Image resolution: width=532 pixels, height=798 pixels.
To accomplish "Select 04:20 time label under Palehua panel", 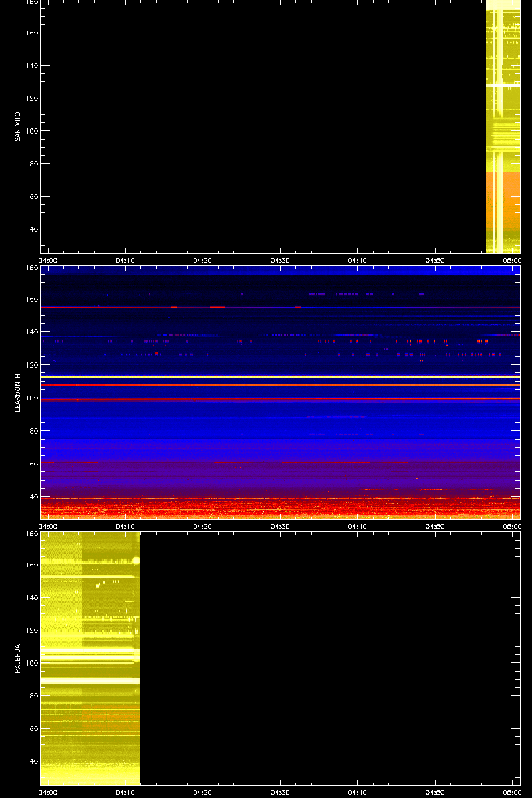I will tap(203, 792).
